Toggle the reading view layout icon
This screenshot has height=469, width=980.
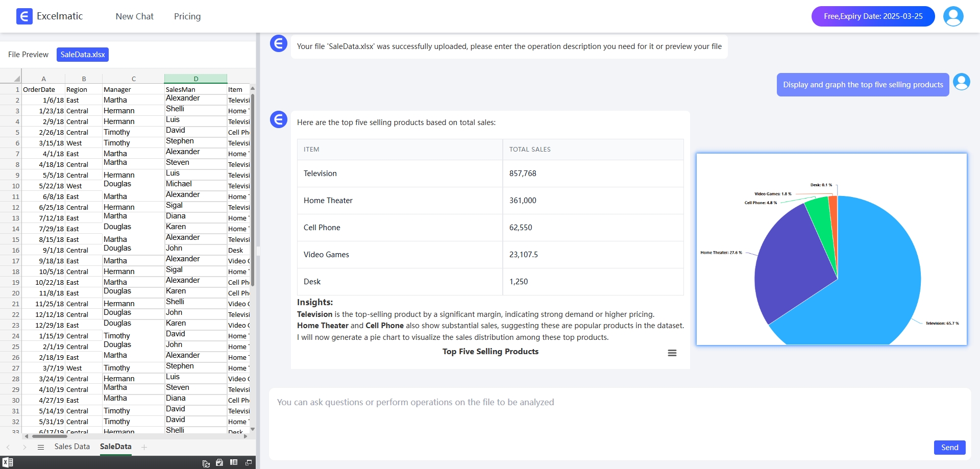pos(234,462)
